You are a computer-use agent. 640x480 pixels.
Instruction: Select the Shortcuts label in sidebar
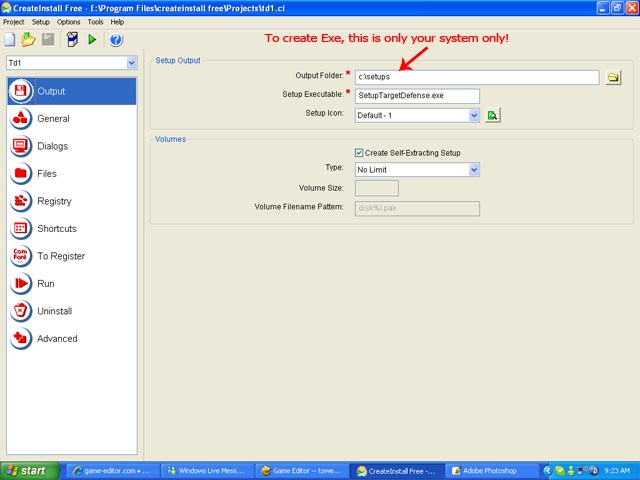pos(57,229)
